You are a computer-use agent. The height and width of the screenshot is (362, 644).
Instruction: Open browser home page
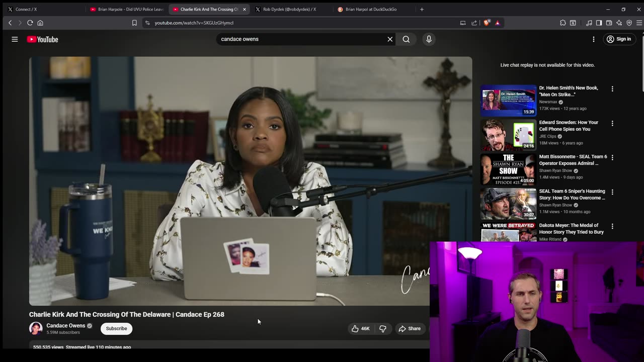tap(40, 23)
